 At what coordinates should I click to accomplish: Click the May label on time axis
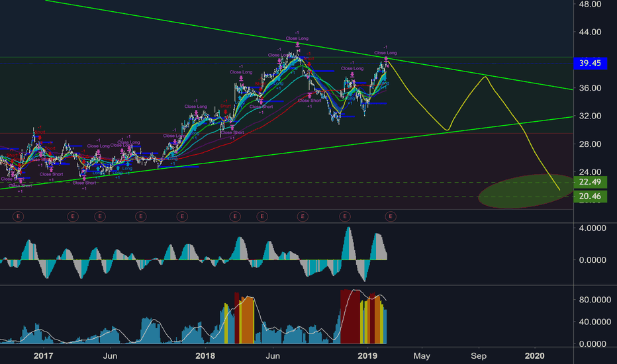coord(422,356)
